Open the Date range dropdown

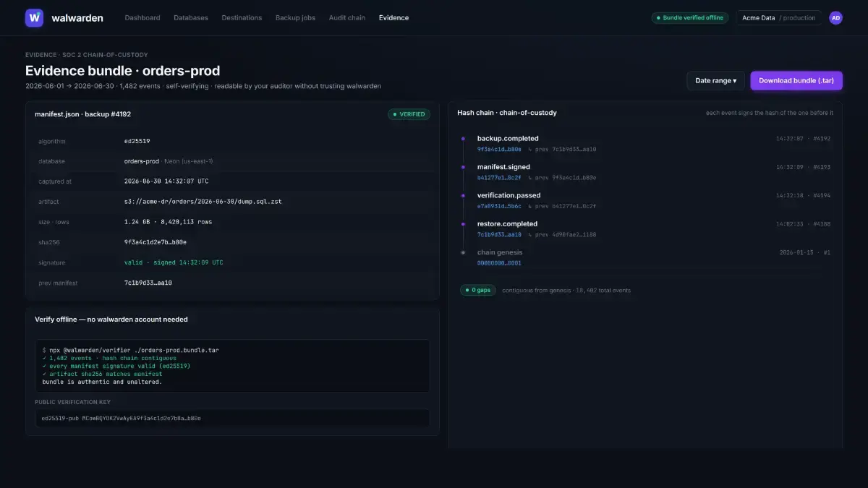(715, 81)
